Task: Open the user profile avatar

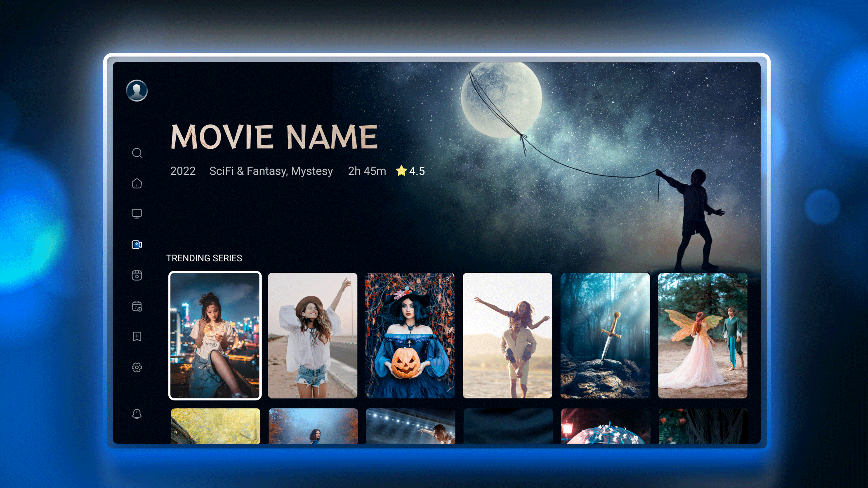Action: point(137,90)
